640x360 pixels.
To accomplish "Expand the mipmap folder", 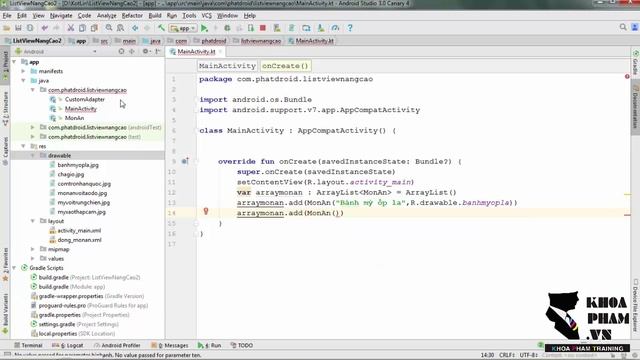I will (33, 249).
